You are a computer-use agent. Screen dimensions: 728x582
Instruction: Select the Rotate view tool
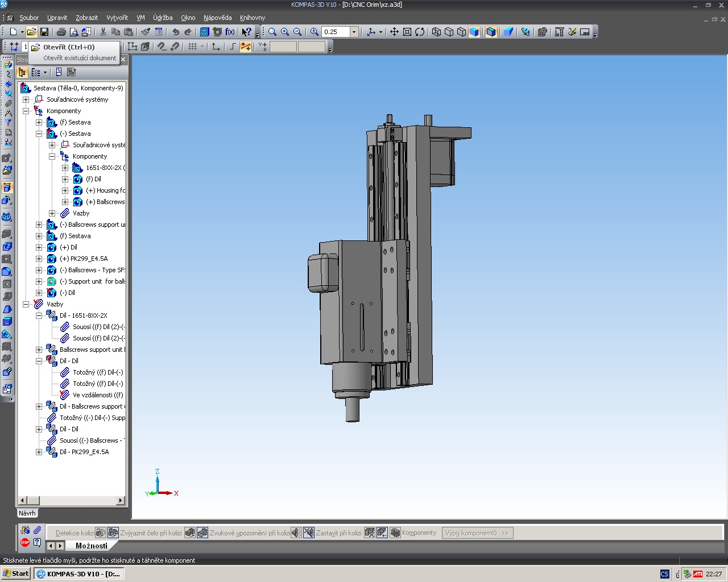(420, 32)
